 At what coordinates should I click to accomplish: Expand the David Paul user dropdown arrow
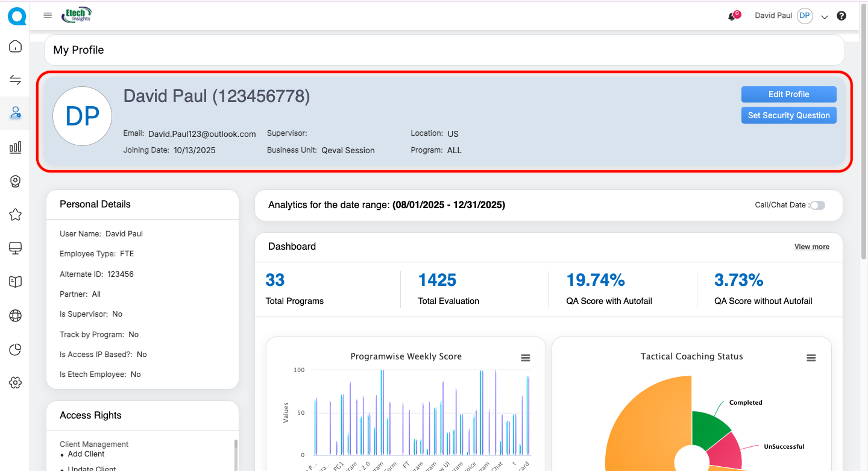tap(825, 17)
